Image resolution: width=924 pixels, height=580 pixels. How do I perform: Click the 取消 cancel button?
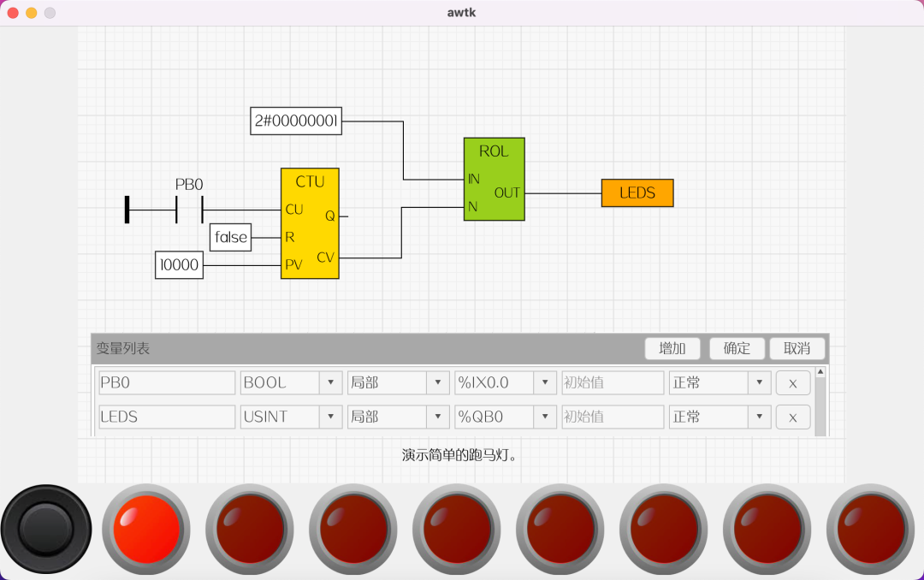(797, 348)
